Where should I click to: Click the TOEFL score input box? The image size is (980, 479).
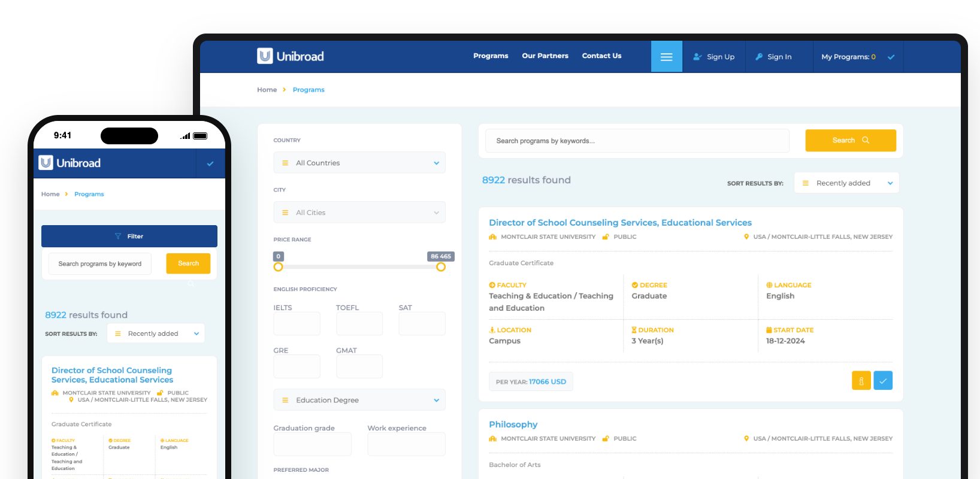[x=359, y=323]
